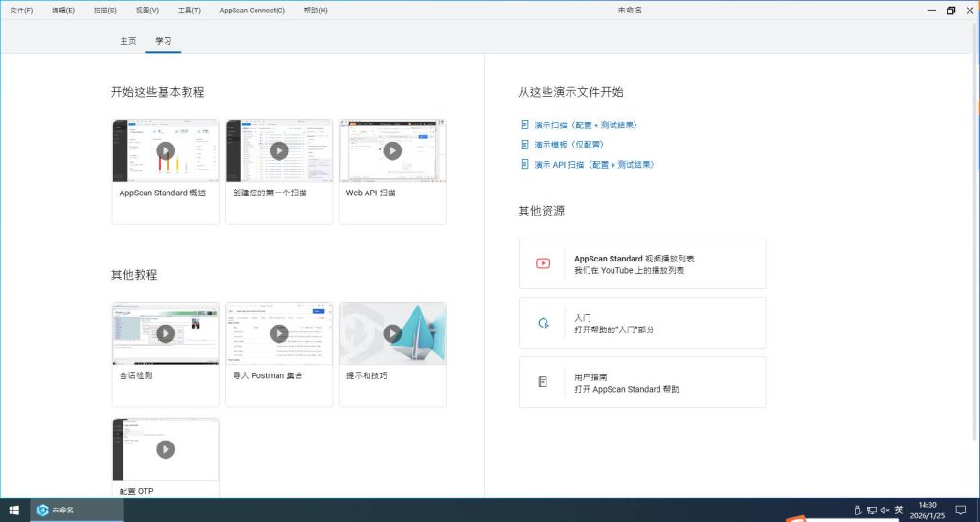Open the Windows Start menu
The height and width of the screenshot is (522, 980).
point(13,510)
